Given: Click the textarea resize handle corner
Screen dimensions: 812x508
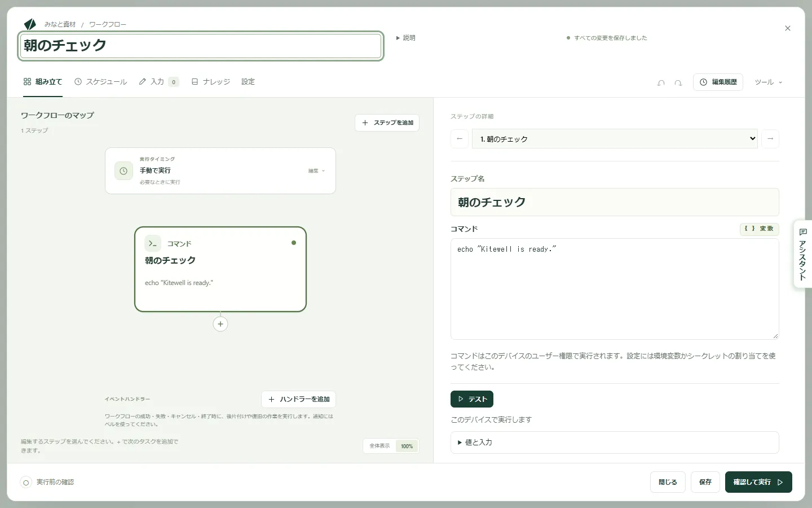Looking at the screenshot, I should [775, 336].
